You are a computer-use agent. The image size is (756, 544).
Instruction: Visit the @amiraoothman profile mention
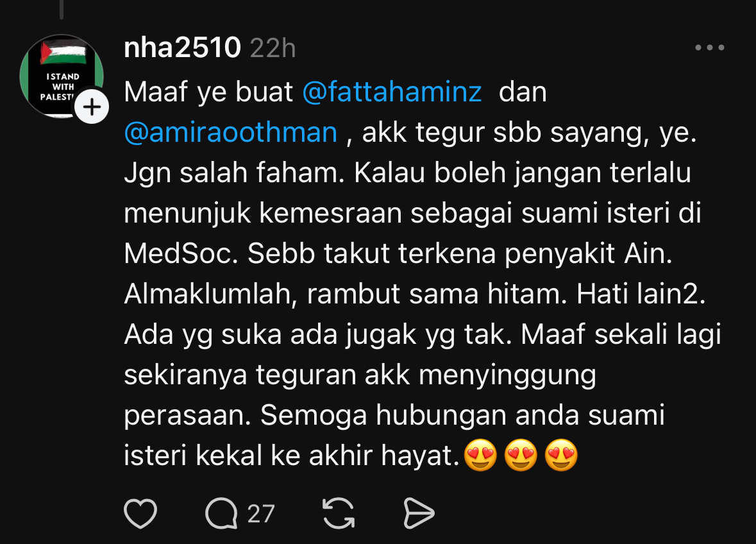coord(230,132)
